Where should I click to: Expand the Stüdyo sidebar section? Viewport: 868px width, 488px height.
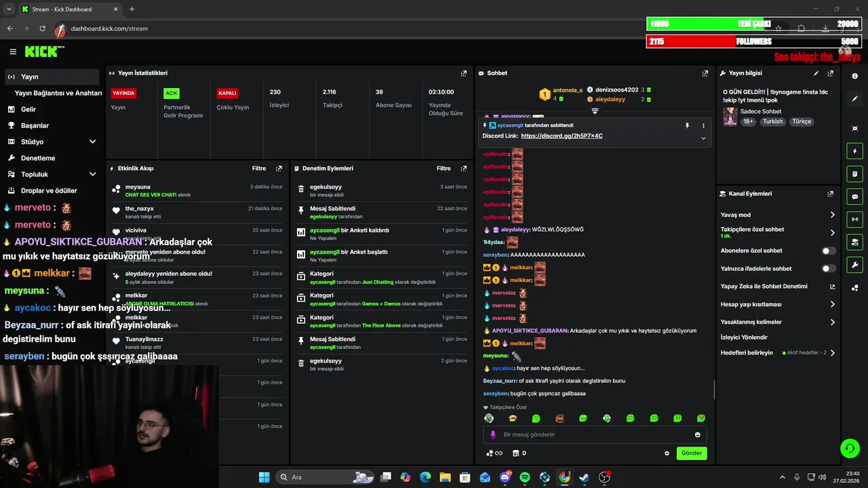point(93,142)
